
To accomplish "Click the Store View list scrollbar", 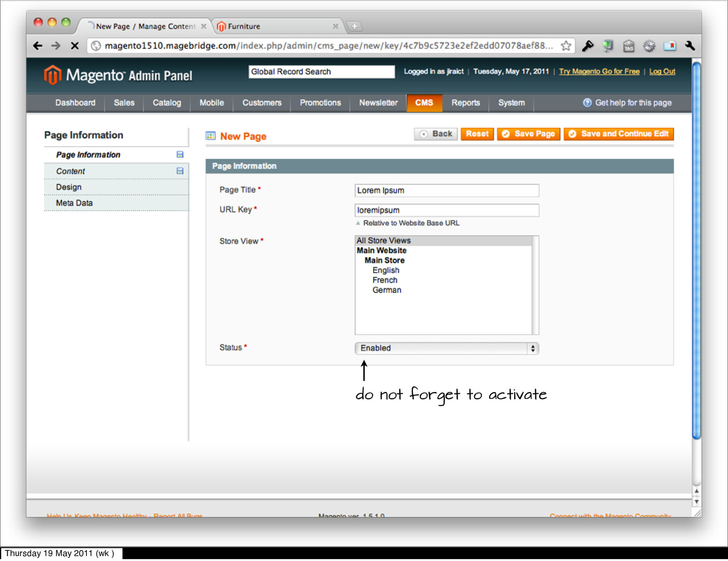I will tap(535, 285).
